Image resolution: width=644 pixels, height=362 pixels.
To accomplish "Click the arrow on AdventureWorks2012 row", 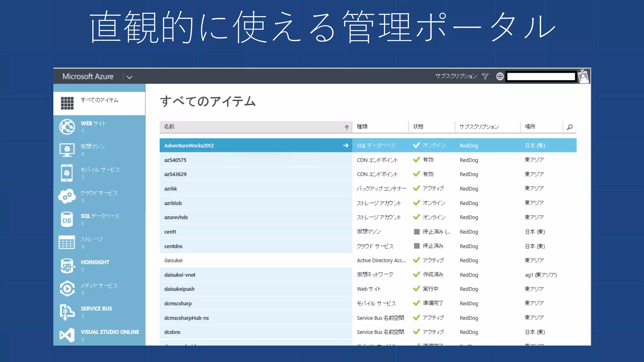I will point(346,145).
